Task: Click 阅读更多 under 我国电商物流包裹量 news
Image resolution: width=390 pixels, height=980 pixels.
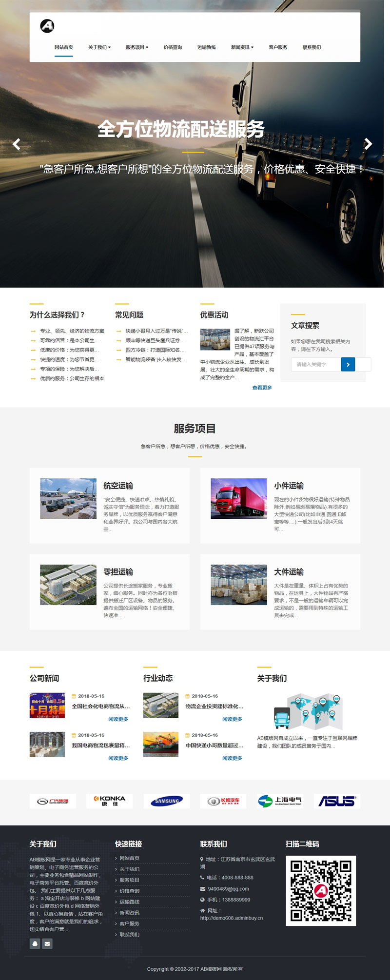Action: [118, 758]
